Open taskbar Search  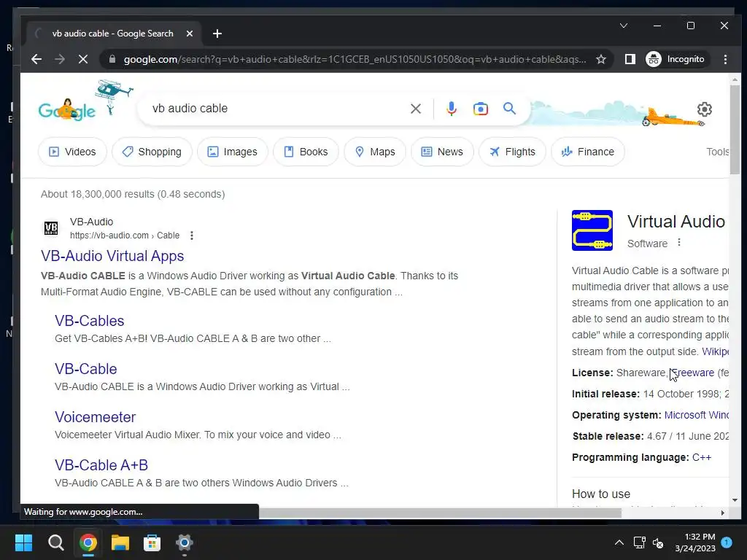click(55, 542)
